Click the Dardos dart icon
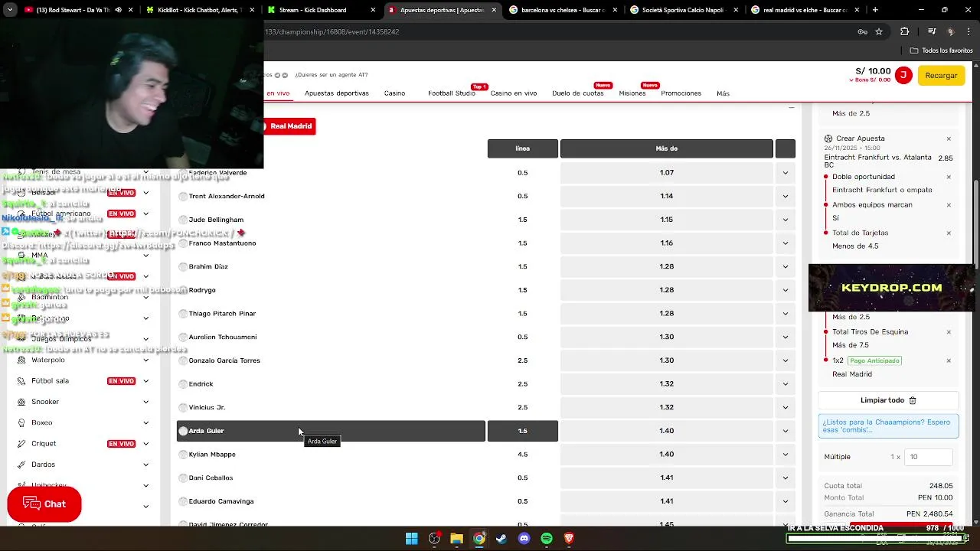This screenshot has height=551, width=980. pyautogui.click(x=21, y=465)
